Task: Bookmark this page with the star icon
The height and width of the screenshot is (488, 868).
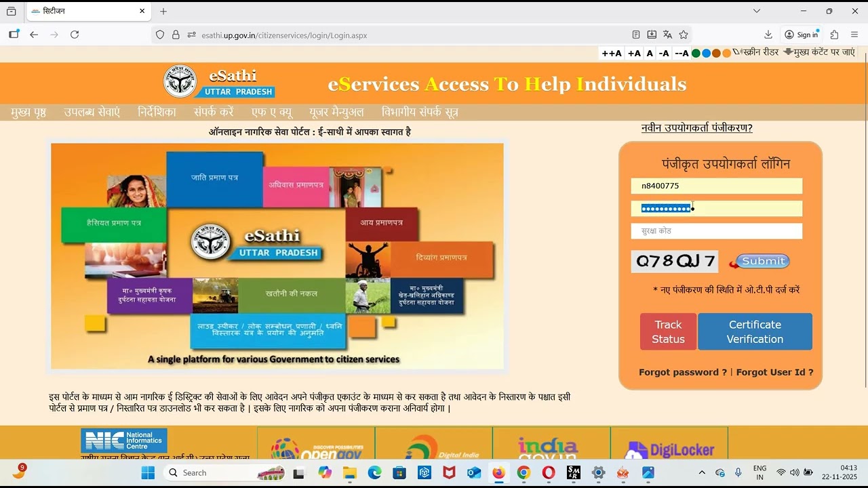Action: (x=684, y=35)
